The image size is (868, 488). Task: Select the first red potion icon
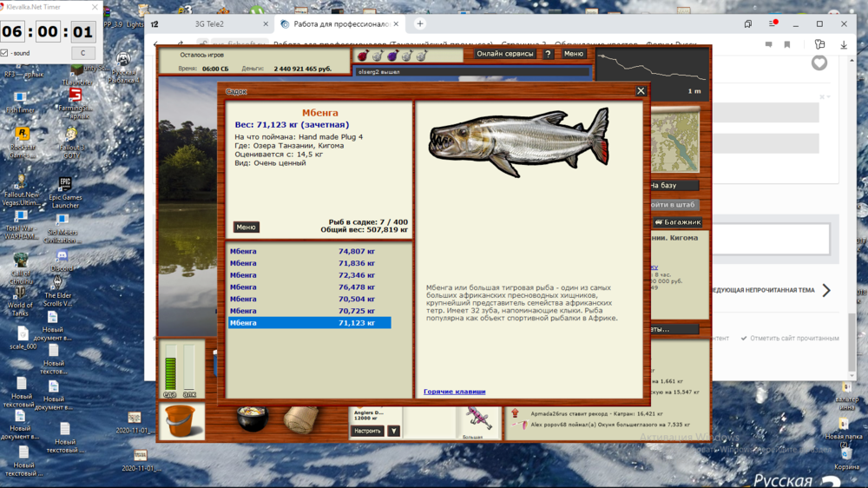(363, 56)
